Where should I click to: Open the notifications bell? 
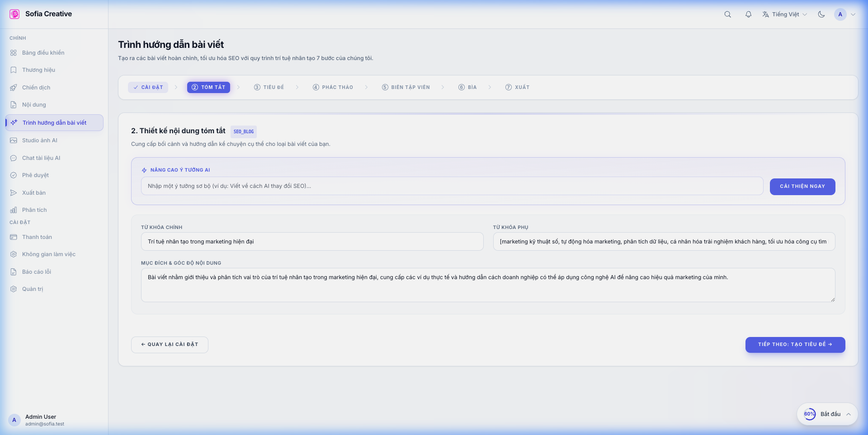click(748, 14)
